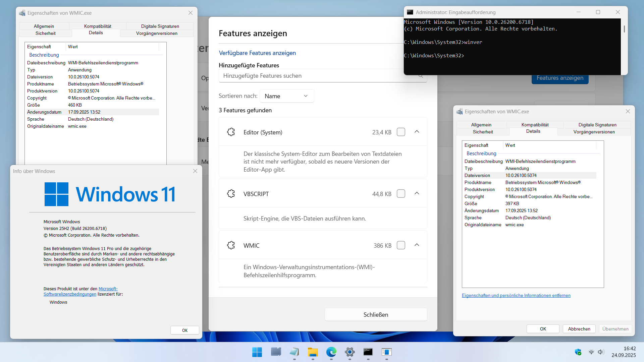The image size is (644, 362).
Task: Open Digitale Signaturen tab in left dialog
Action: (x=160, y=26)
